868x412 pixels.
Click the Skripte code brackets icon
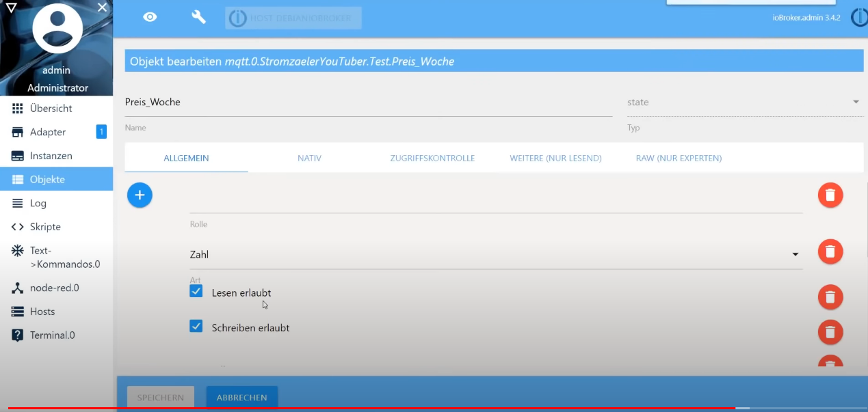click(18, 227)
